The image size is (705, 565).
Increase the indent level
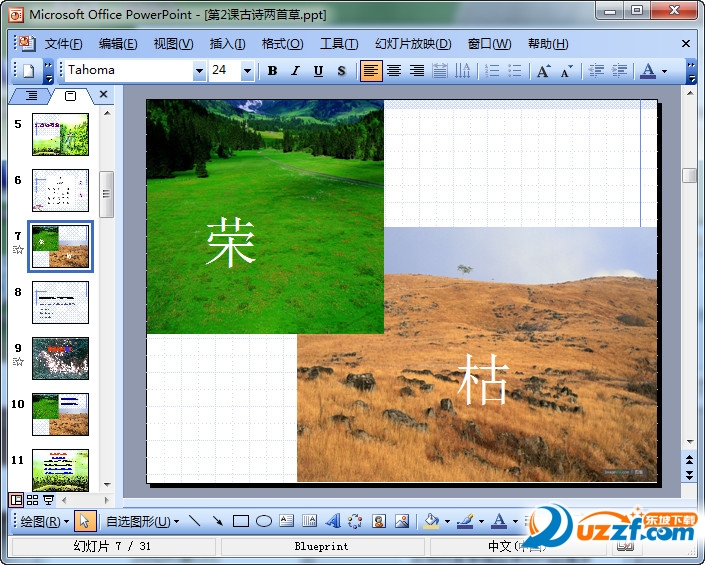[620, 71]
